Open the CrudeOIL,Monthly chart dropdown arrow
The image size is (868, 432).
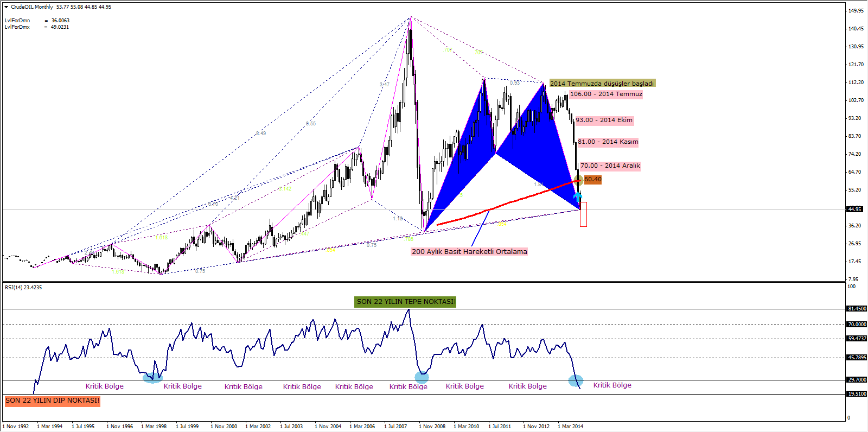[x=7, y=7]
